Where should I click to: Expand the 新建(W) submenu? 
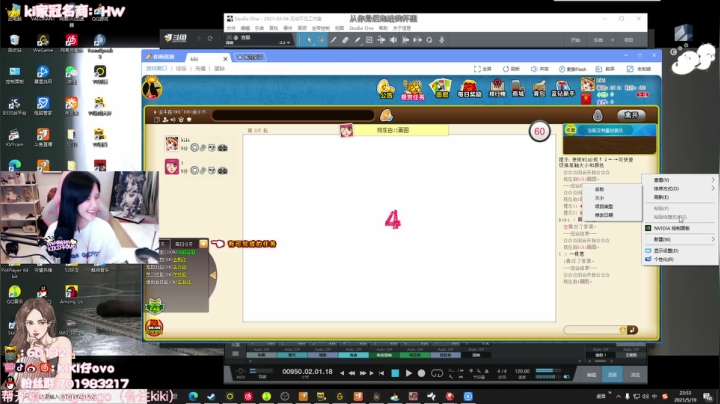[681, 239]
